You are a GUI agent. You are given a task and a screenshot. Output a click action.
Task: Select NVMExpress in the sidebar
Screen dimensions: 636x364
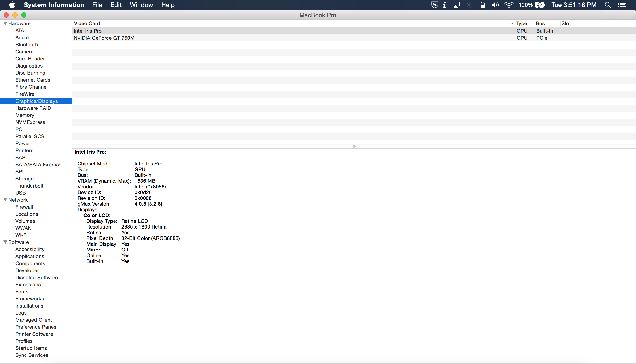click(x=30, y=122)
